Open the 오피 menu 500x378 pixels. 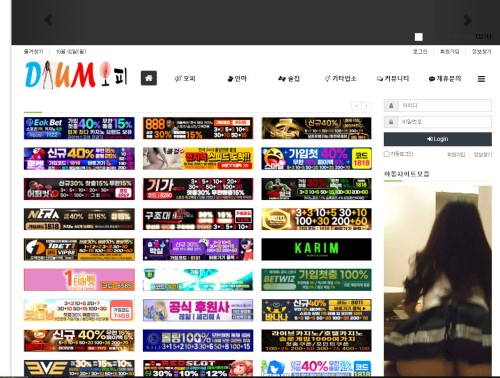(185, 79)
